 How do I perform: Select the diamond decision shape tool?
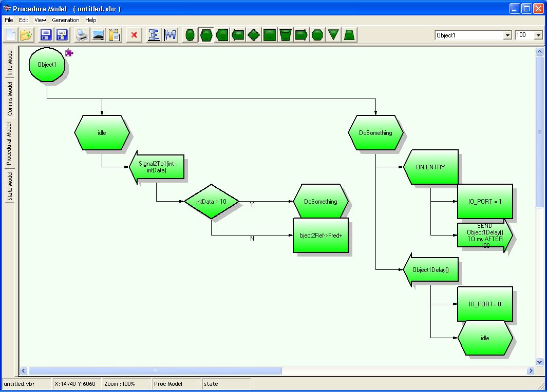pos(254,35)
